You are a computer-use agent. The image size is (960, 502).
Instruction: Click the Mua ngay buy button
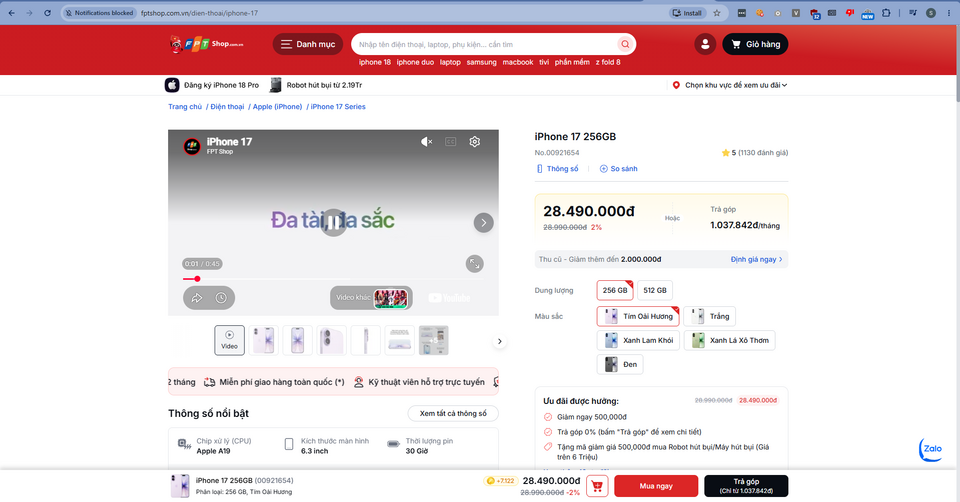(656, 486)
